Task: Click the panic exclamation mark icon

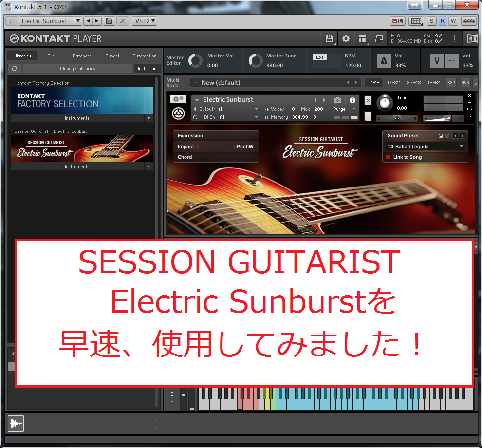Action: pos(454,39)
